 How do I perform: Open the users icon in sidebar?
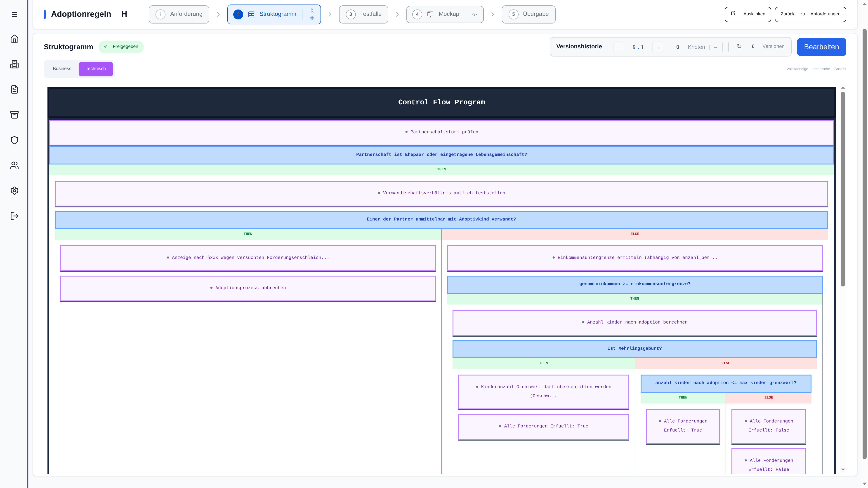pos(14,165)
